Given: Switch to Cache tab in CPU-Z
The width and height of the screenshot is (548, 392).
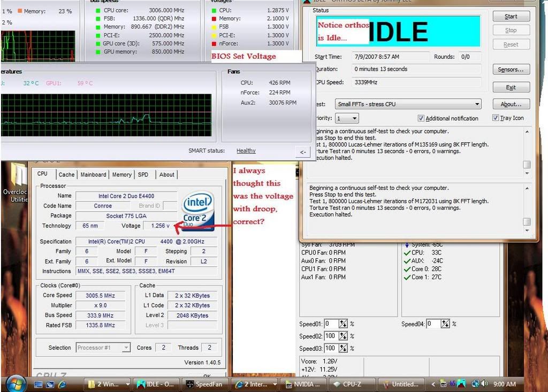Looking at the screenshot, I should click(x=66, y=175).
